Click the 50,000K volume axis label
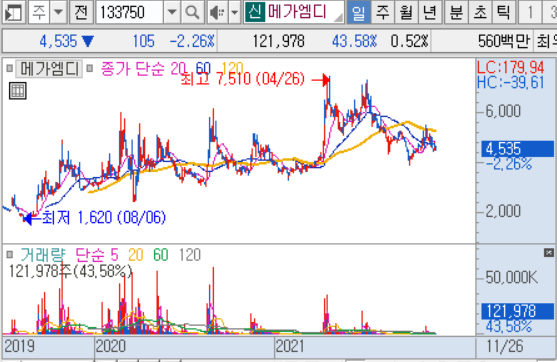 [x=512, y=277]
